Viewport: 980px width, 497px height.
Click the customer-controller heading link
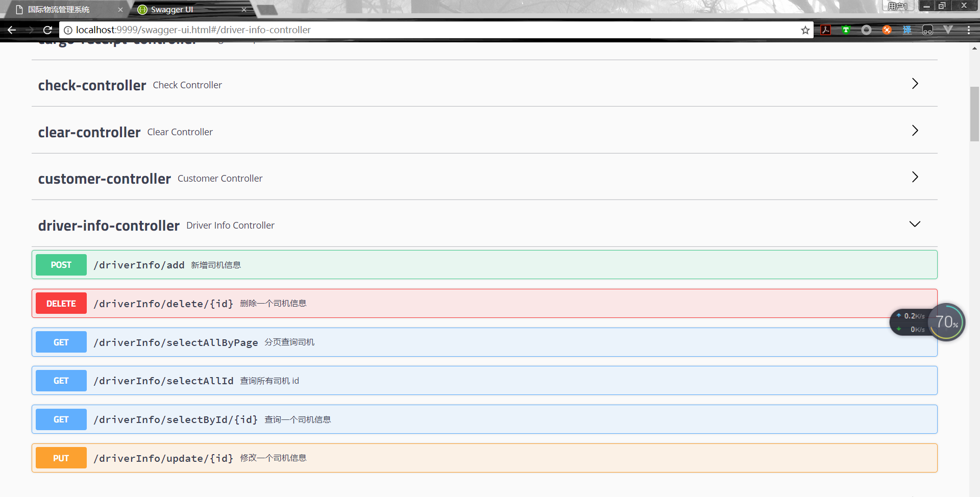[104, 179]
